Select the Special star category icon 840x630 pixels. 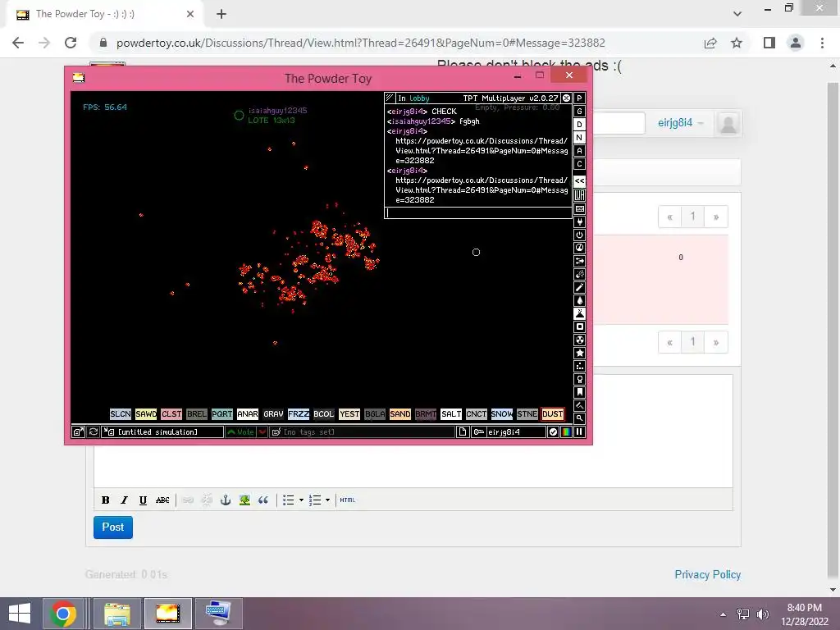(x=579, y=353)
